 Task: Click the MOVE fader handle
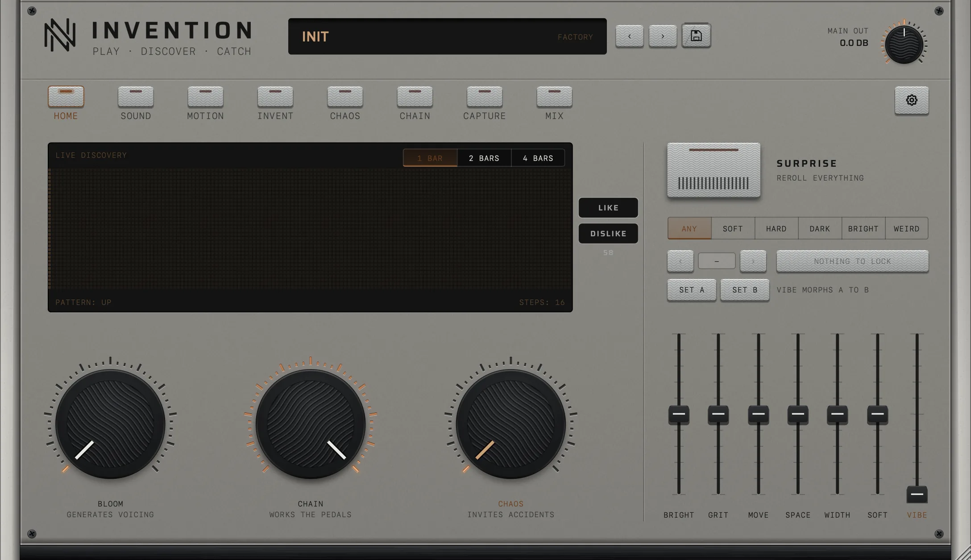pos(758,415)
